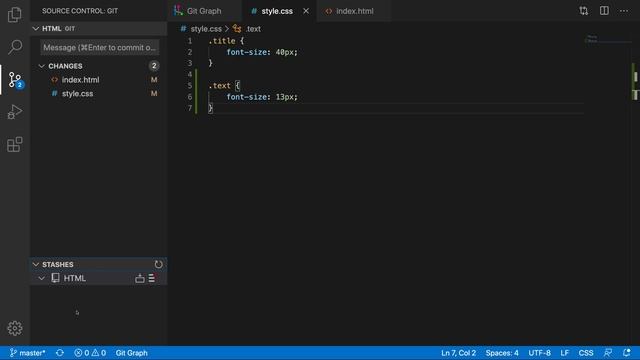
Task: Open the errors and warnings indicator
Action: click(90, 353)
